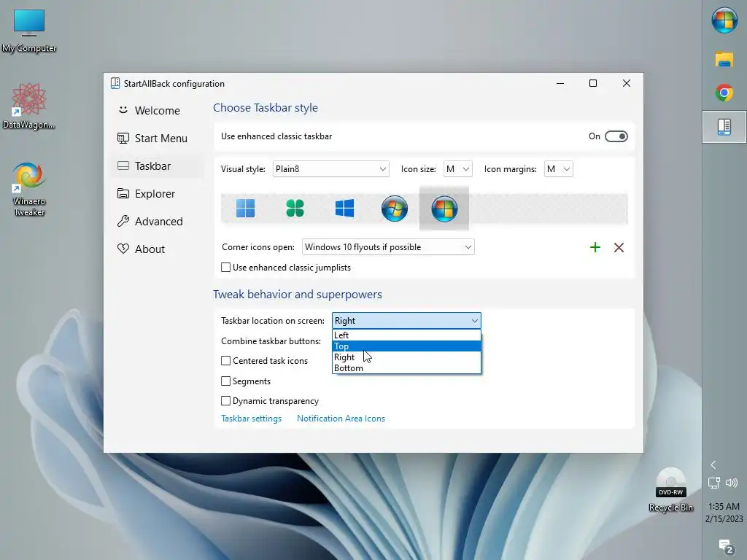The height and width of the screenshot is (560, 747).
Task: Open the Taskbar settings link
Action: click(251, 419)
